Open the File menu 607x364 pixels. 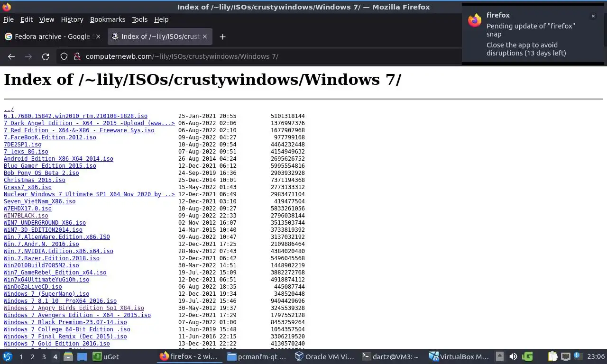pyautogui.click(x=9, y=19)
